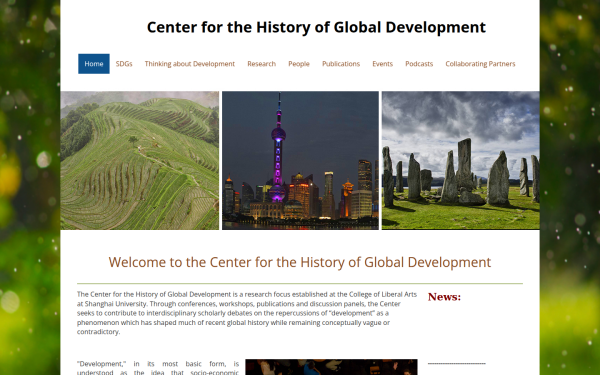The width and height of the screenshot is (600, 375).
Task: Click the intro paragraph about Shanghai University
Action: (247, 313)
